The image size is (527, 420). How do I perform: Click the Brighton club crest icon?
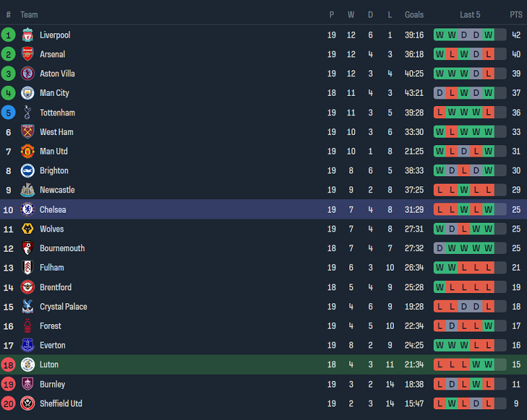tap(28, 171)
